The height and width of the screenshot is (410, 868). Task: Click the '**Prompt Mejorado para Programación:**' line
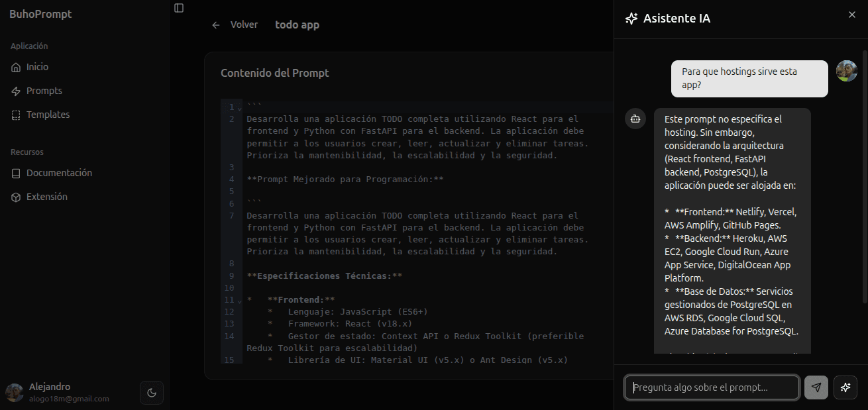[345, 179]
